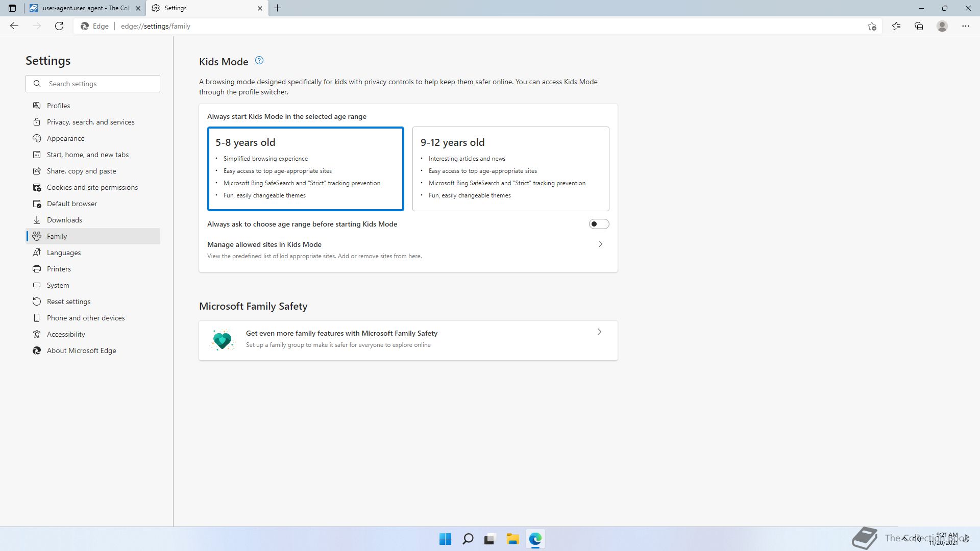Screen dimensions: 980x551
Task: Open Windows Start button
Action: (445, 539)
